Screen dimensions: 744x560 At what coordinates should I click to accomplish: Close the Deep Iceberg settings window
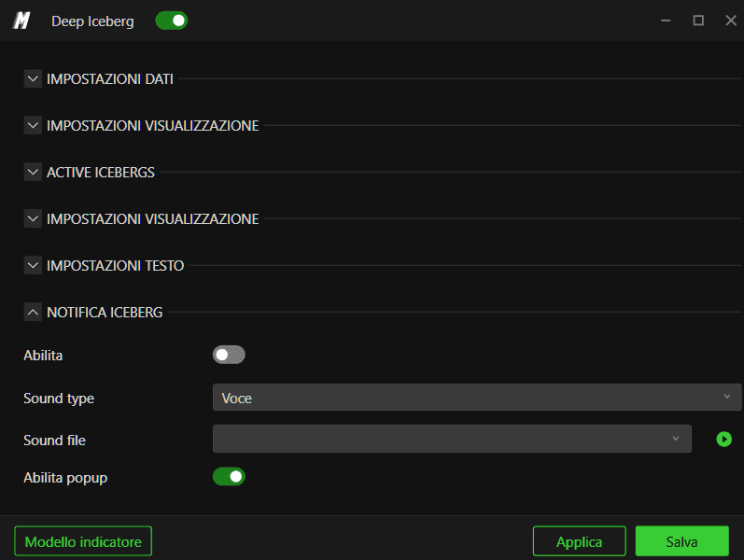tap(731, 21)
